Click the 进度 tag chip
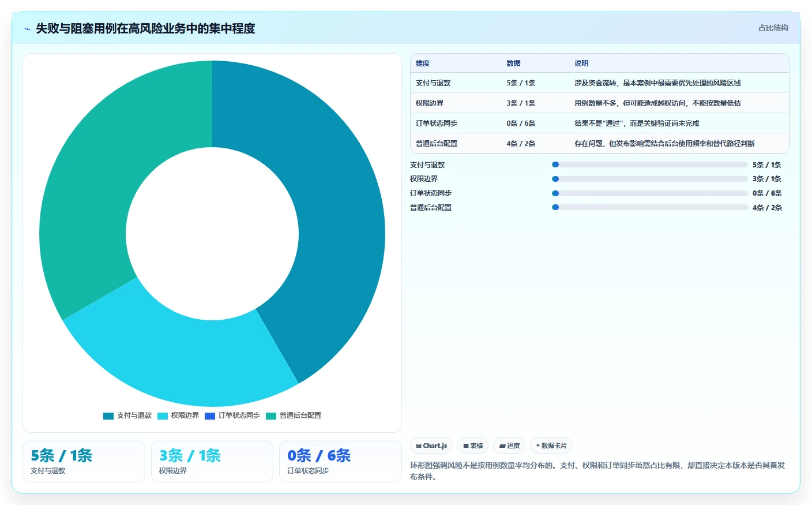The image size is (812, 505). pyautogui.click(x=509, y=446)
